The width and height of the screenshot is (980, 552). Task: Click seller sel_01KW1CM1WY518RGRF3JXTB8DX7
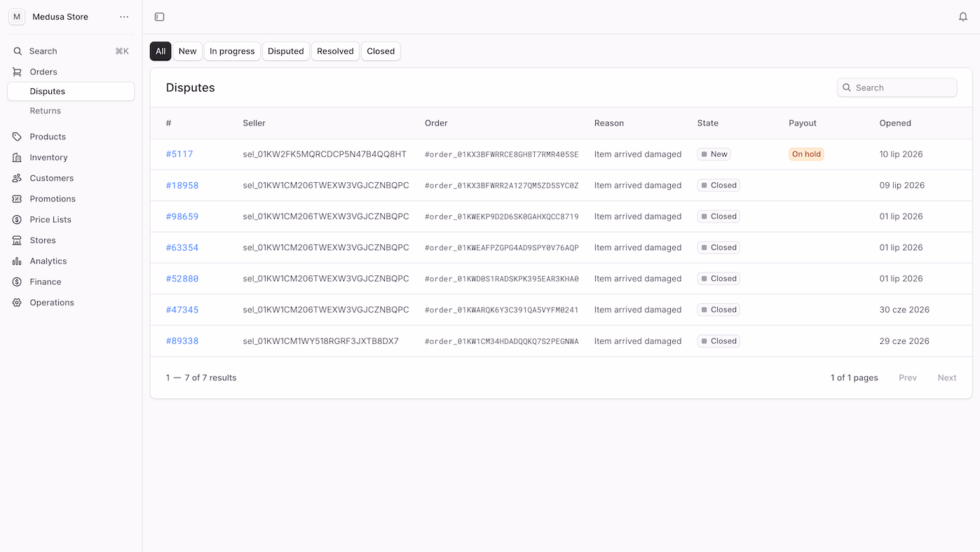[320, 341]
